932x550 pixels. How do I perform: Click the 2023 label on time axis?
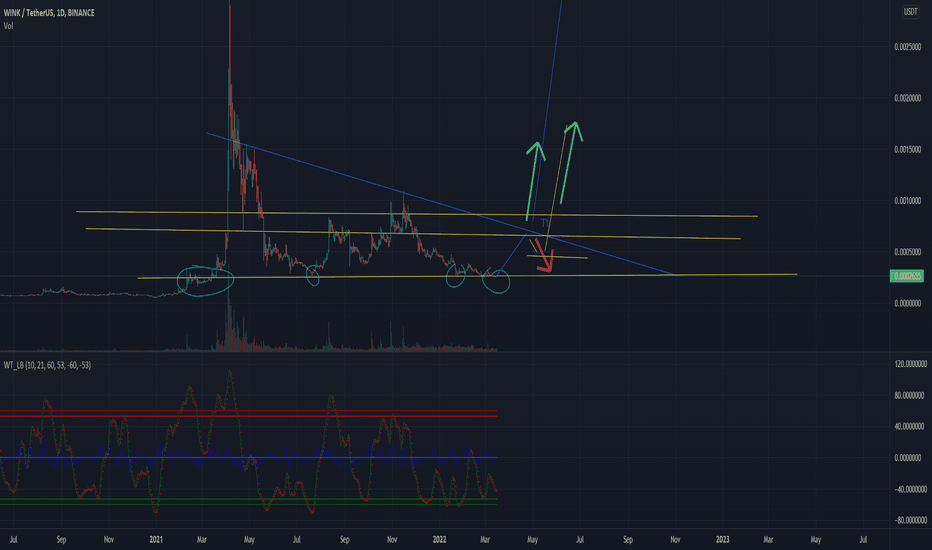coord(722,540)
